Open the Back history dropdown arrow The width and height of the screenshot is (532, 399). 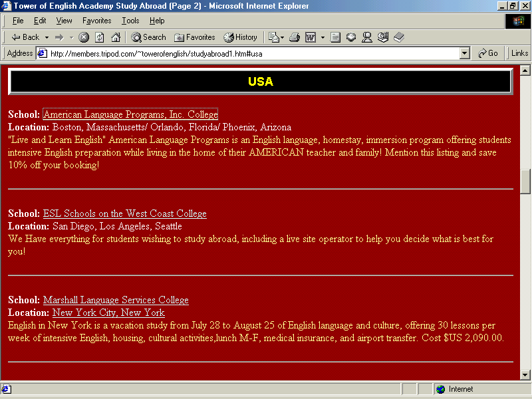[47, 37]
